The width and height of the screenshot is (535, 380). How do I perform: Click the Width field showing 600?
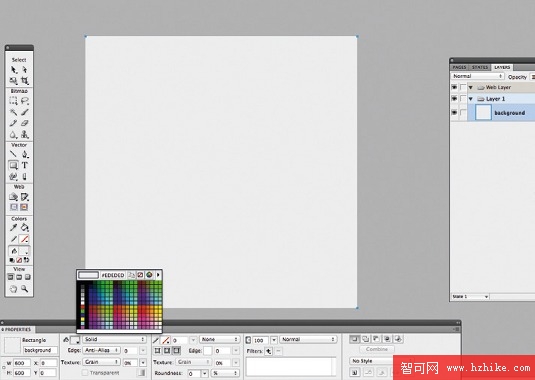coord(22,363)
